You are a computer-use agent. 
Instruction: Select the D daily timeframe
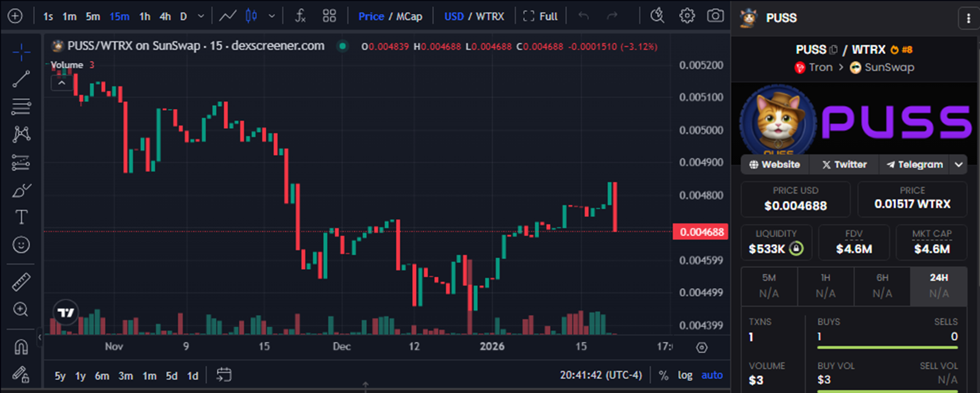183,17
